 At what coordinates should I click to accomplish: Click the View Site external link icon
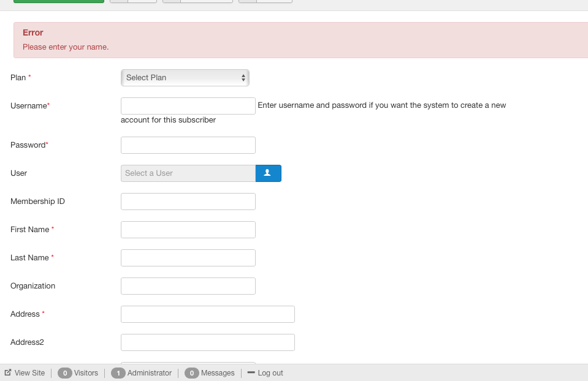(x=8, y=372)
